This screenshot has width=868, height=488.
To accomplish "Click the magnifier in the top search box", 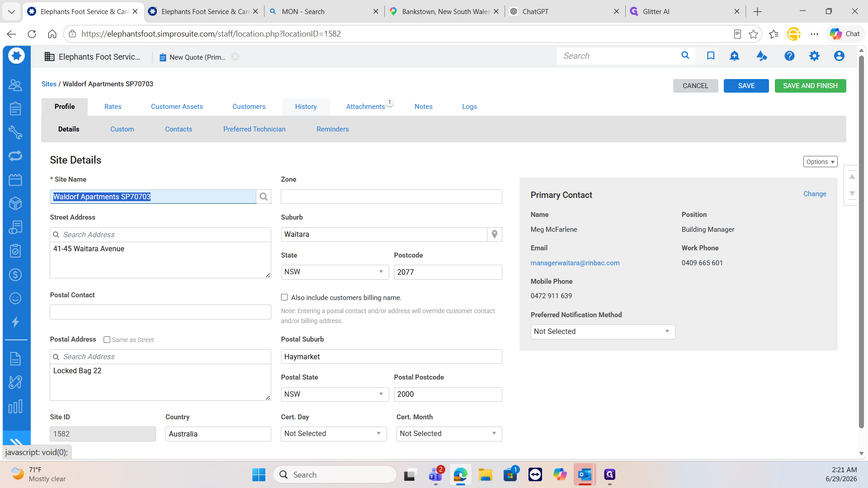I will click(685, 56).
